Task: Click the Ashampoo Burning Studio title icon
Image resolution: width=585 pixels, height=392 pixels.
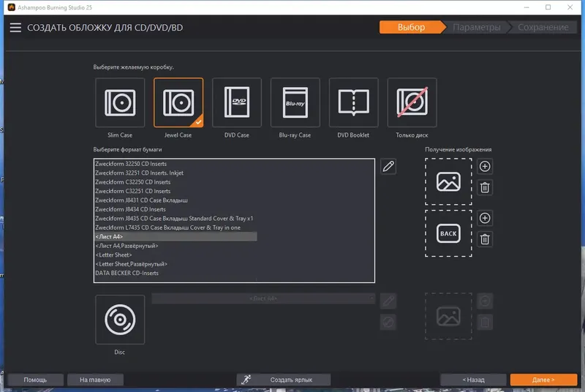Action: pos(12,7)
